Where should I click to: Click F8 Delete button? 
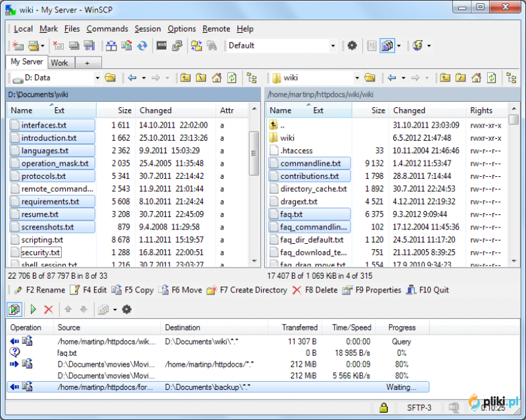point(315,290)
